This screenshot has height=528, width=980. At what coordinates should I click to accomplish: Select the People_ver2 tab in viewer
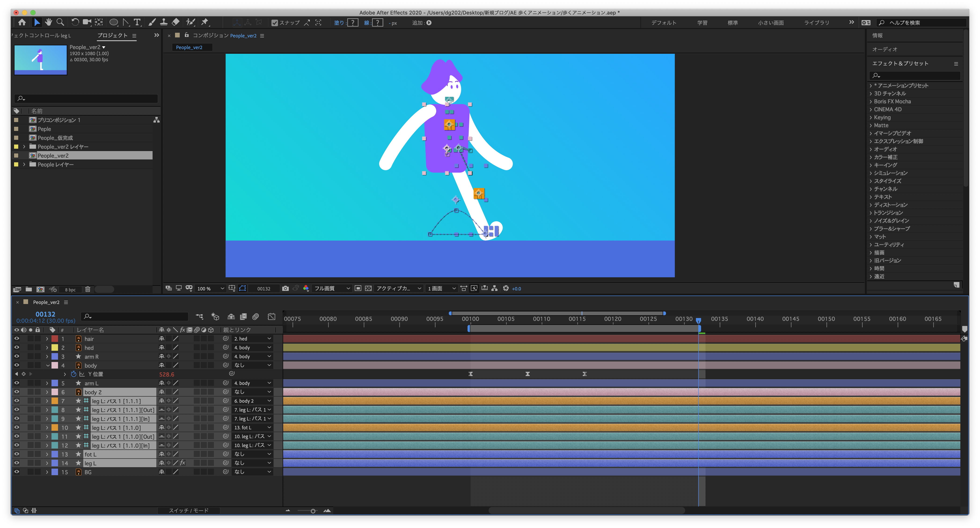pyautogui.click(x=189, y=47)
